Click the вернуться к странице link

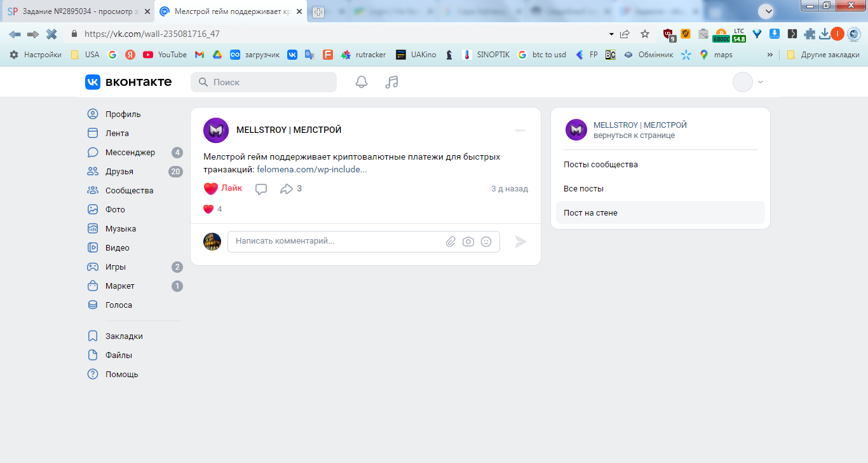click(x=634, y=135)
